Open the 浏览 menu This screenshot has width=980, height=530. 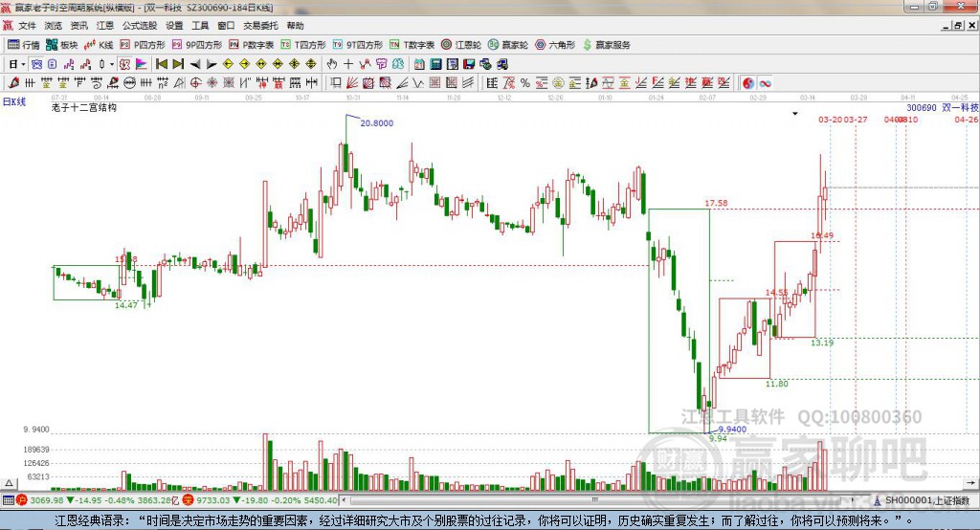(x=54, y=26)
